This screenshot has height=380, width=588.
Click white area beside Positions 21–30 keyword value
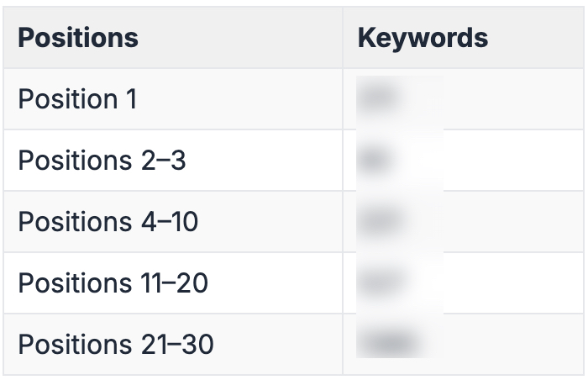pyautogui.click(x=512, y=345)
